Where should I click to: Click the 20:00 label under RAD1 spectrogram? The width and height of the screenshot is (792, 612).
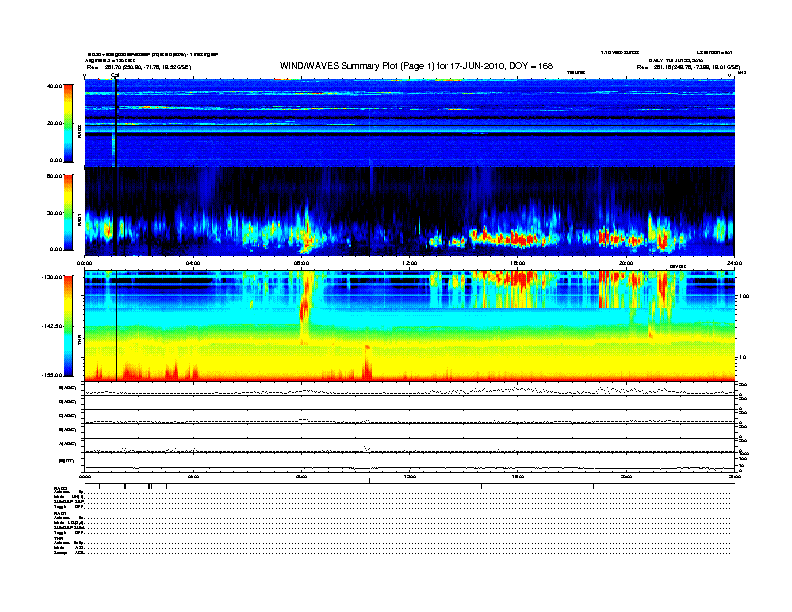[x=626, y=263]
